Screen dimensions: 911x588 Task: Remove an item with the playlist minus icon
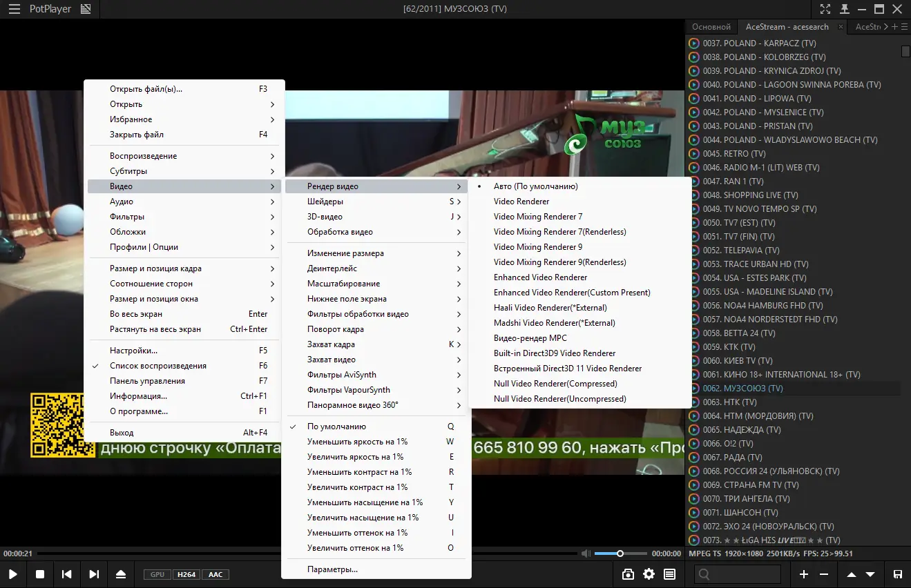[824, 574]
